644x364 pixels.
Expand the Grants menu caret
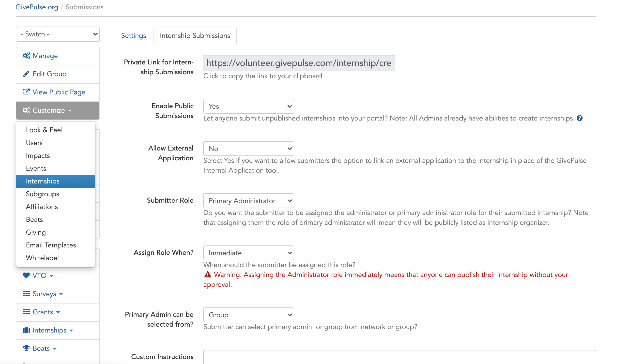point(58,312)
